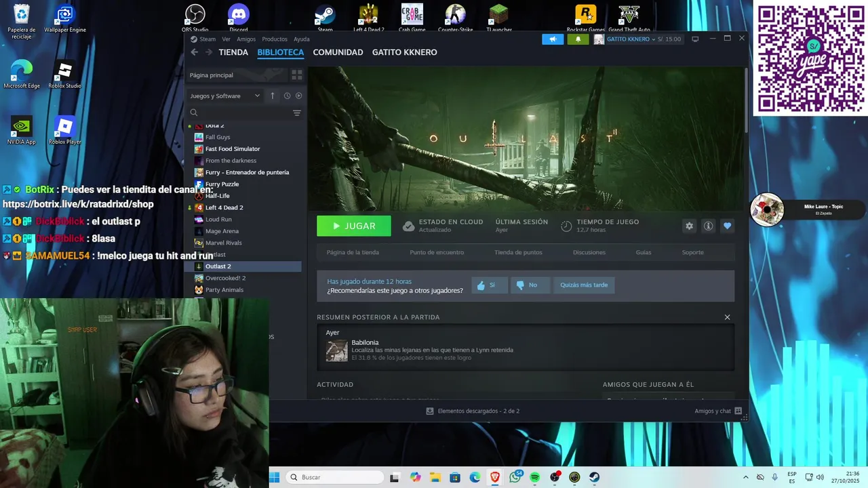Open Discusiones link

[x=589, y=252]
